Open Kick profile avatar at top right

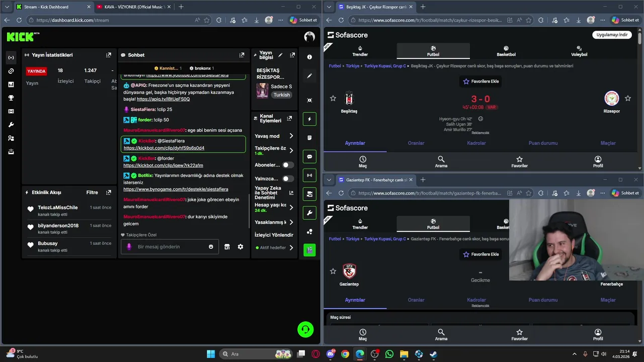(x=309, y=37)
